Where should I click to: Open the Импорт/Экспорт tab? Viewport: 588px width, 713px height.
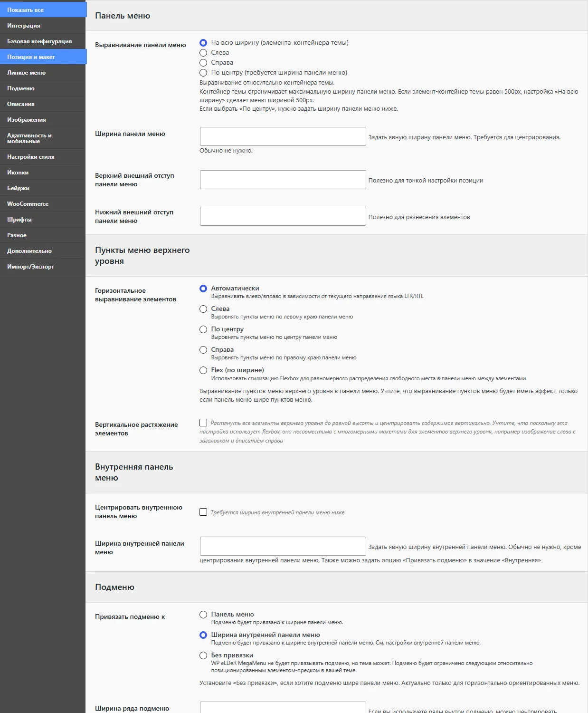pyautogui.click(x=43, y=267)
